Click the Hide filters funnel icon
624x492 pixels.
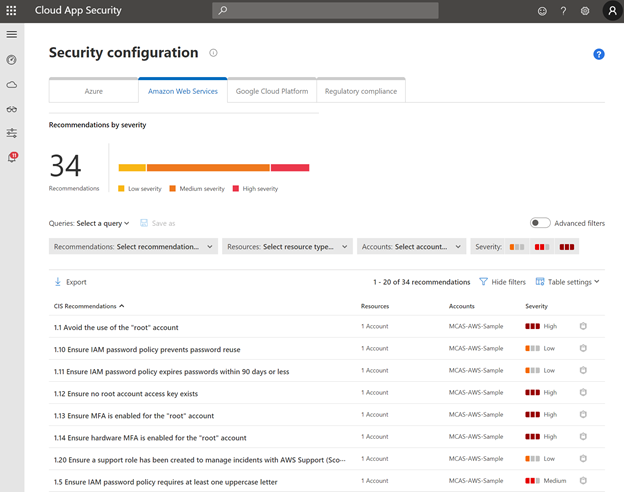(483, 282)
